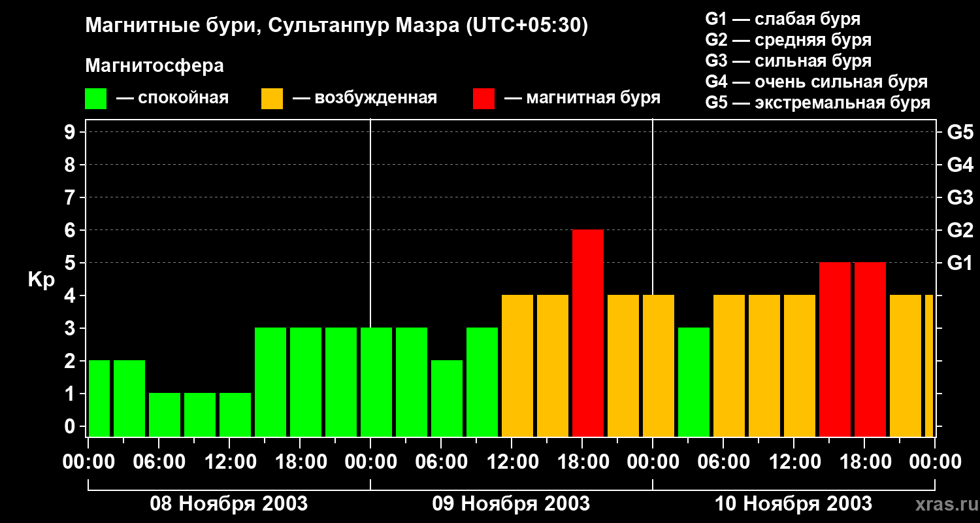Screen dimensions: 980x523
Task: Click the only green bar on 10 November
Action: 694,382
